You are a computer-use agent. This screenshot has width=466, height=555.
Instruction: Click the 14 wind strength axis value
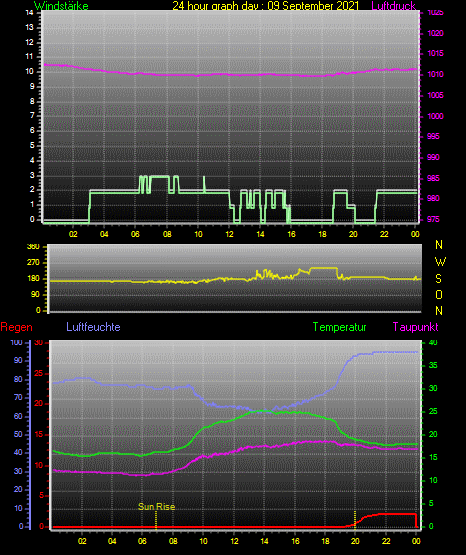[x=29, y=13]
